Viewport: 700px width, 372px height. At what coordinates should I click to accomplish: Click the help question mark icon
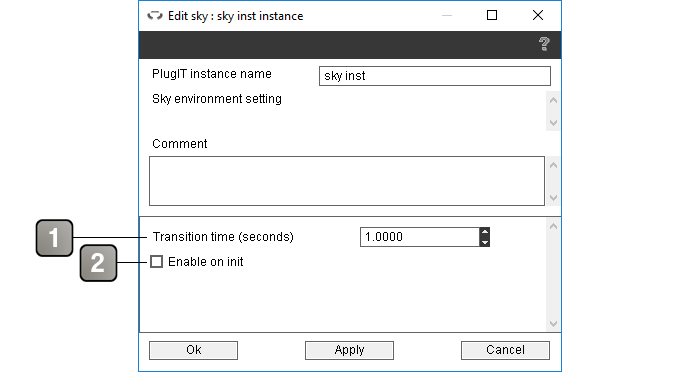point(544,44)
